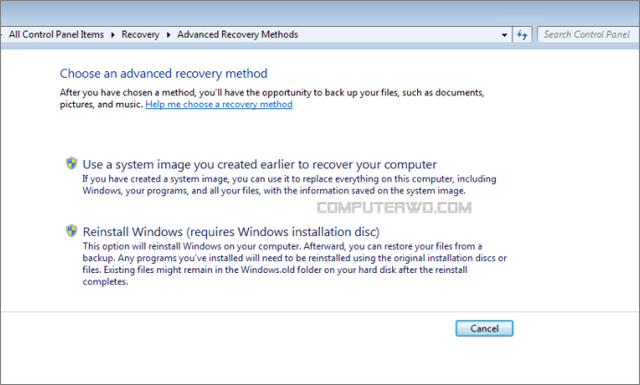Focus the Search Control Panel field
The height and width of the screenshot is (385, 640).
(588, 35)
